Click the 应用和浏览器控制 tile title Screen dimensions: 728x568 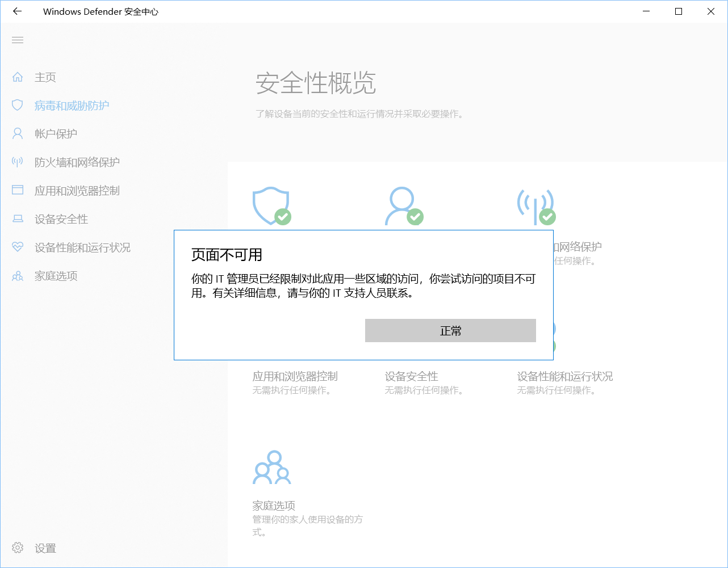pos(295,376)
